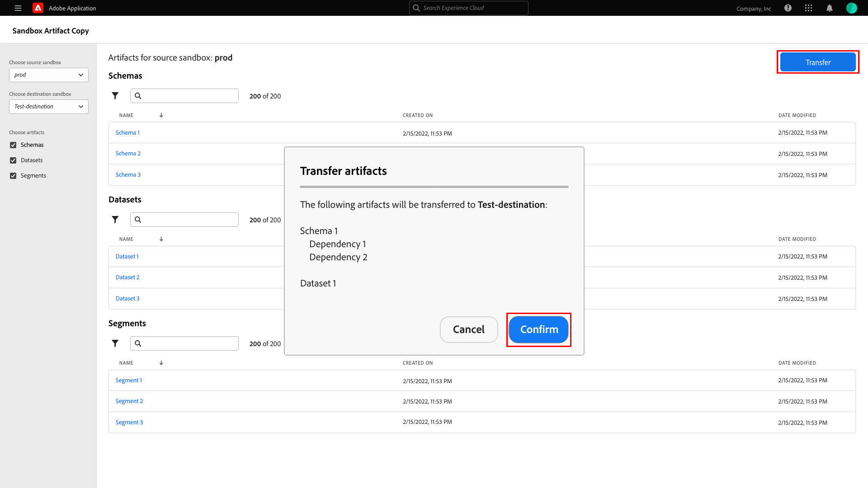The height and width of the screenshot is (488, 868).
Task: Open the user profile avatar
Action: tap(851, 8)
